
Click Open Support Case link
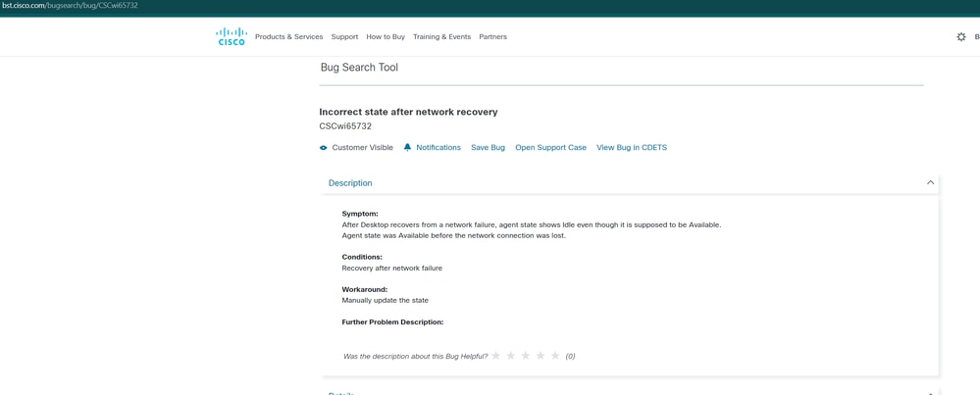550,147
